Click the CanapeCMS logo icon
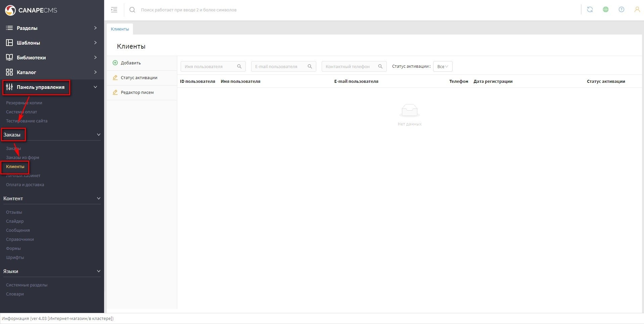 (x=10, y=10)
